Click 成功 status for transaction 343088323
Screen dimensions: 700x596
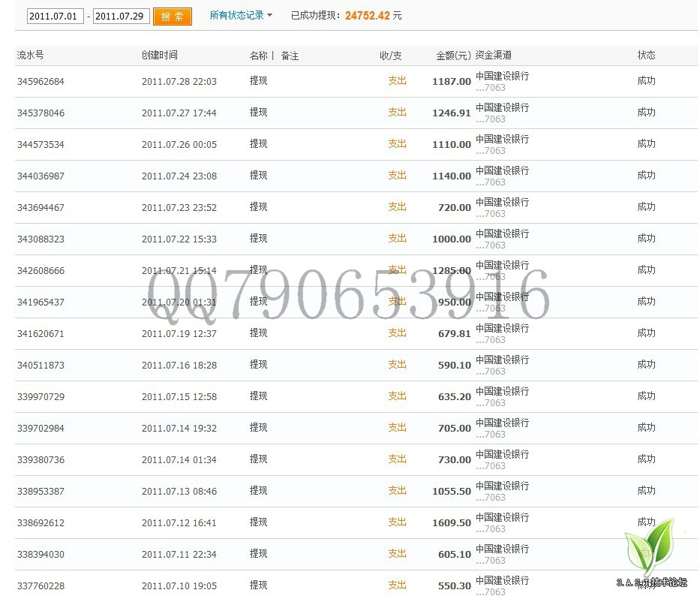(x=646, y=239)
